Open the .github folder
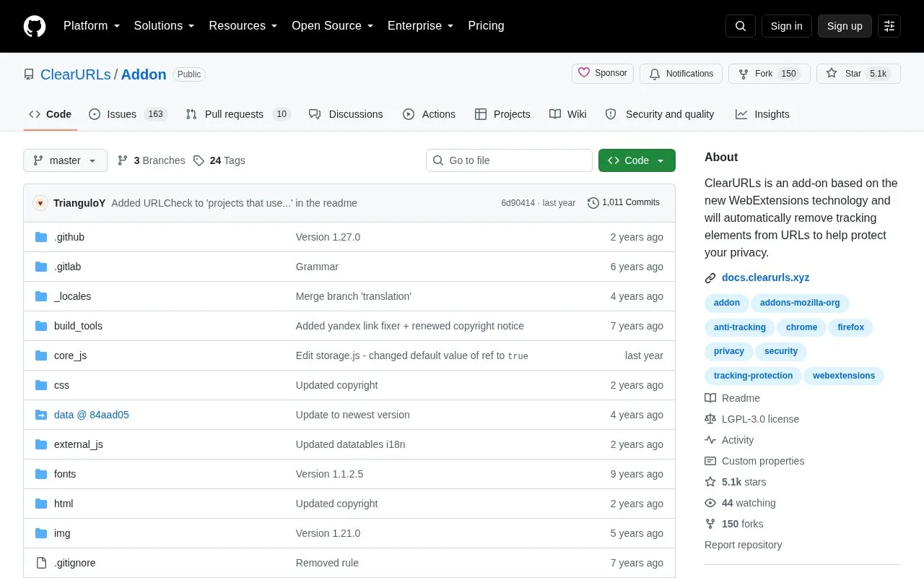This screenshot has width=924, height=578. tap(69, 237)
